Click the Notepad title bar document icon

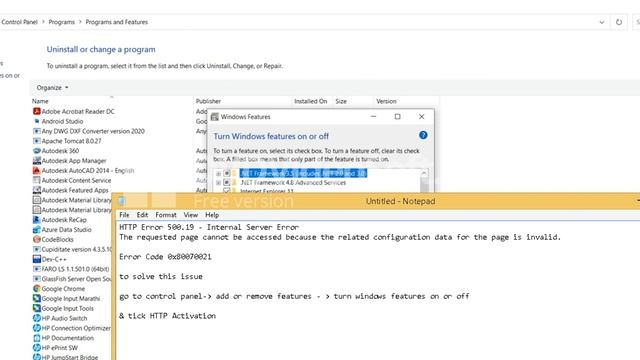coord(122,201)
